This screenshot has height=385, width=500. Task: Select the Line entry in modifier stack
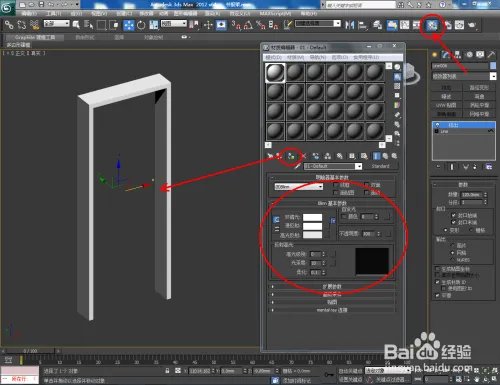[x=464, y=132]
